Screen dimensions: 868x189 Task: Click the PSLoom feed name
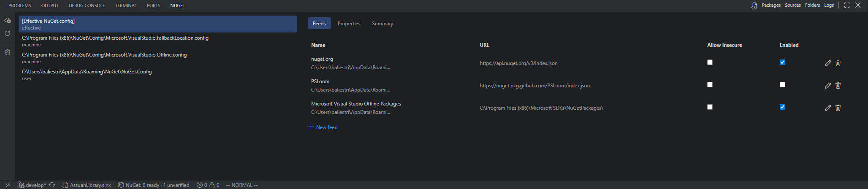click(320, 81)
